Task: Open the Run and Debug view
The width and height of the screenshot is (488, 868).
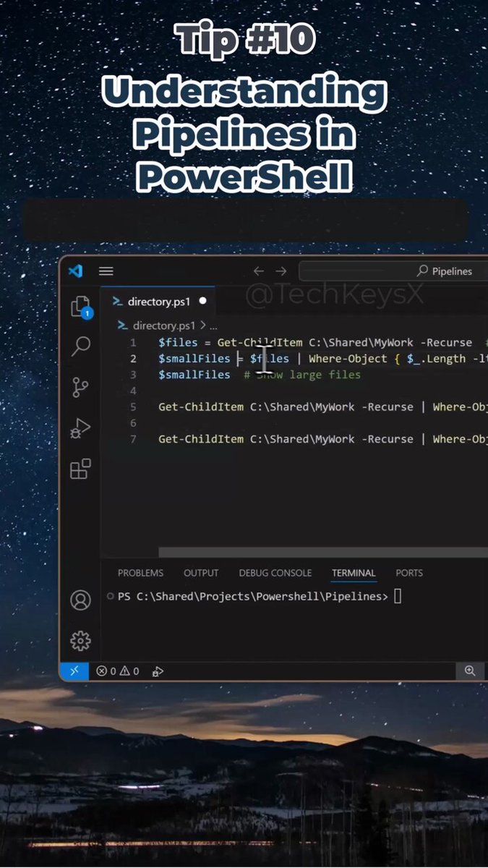Action: [80, 428]
